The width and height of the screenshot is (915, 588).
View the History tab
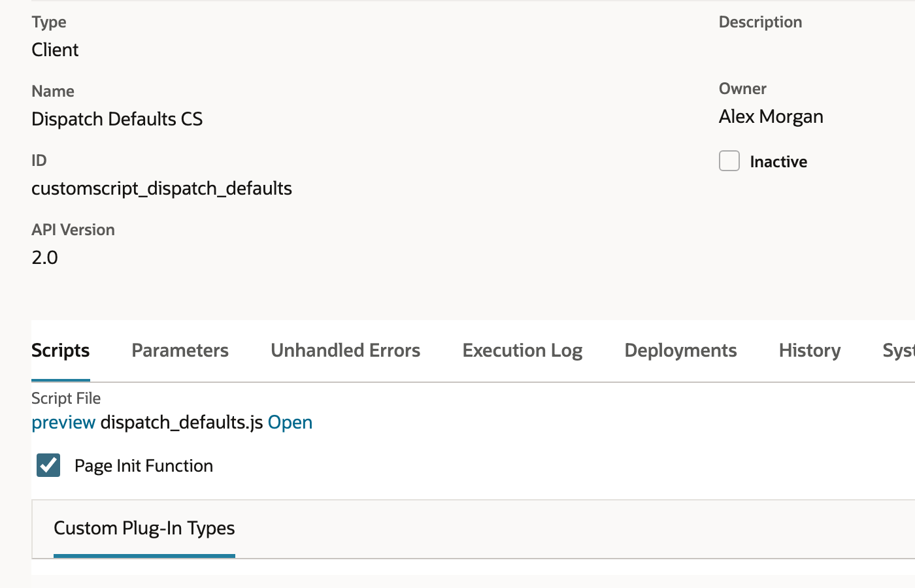(810, 350)
